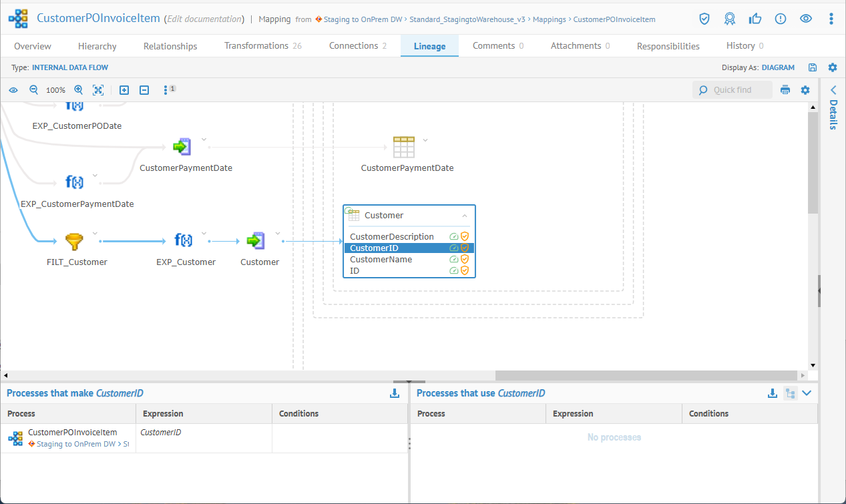Click the zoom in magnifier icon
The width and height of the screenshot is (846, 504).
coord(78,90)
